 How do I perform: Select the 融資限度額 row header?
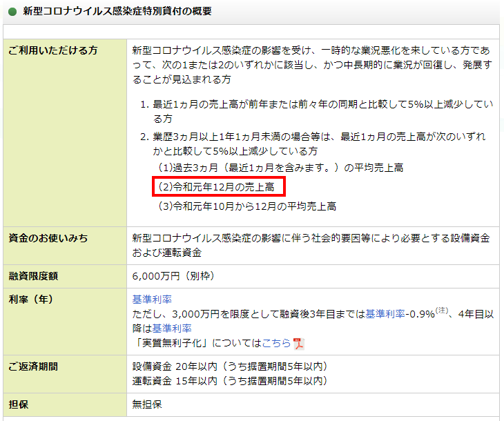point(65,276)
